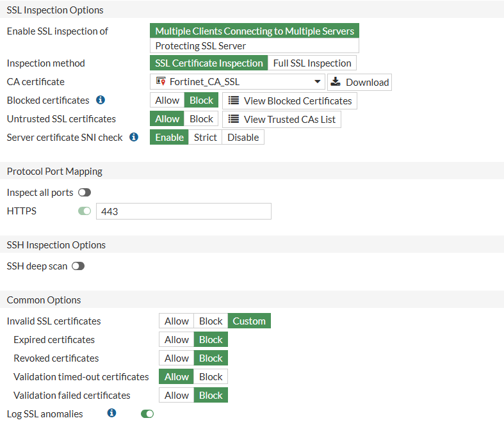
Task: Turn off Log SSL anomalies switch
Action: (x=147, y=414)
